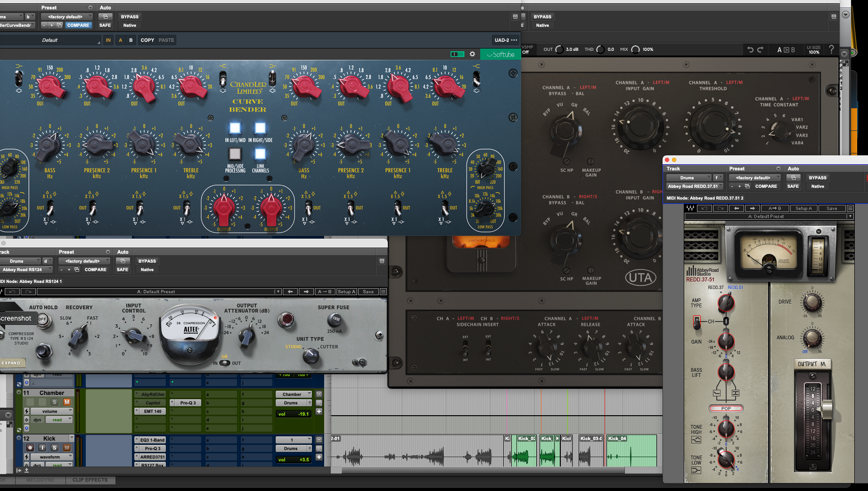Open comments icon on Kick track
Screen dimensions: 868x491
coord(319,449)
